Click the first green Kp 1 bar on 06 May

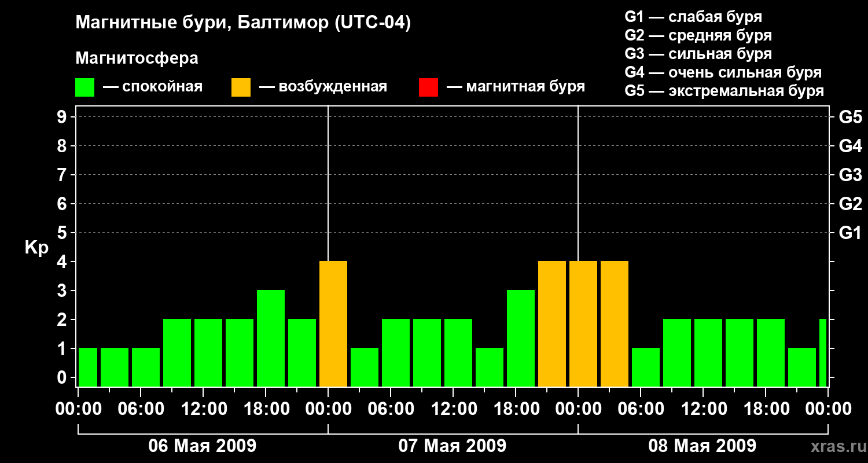click(x=88, y=368)
